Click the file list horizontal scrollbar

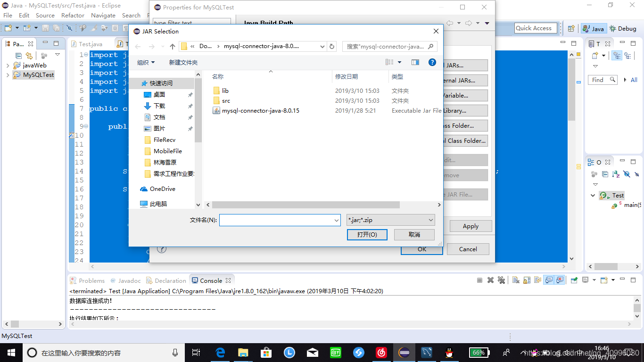click(x=305, y=205)
